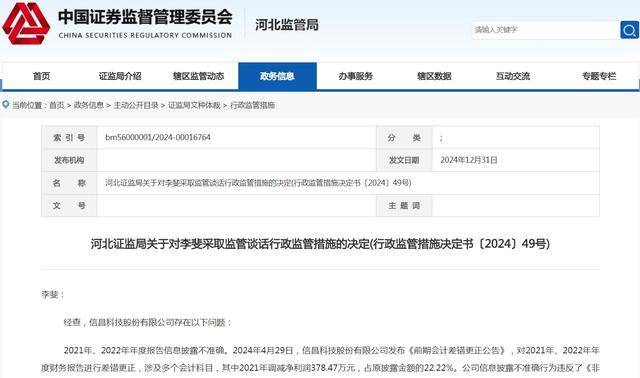This screenshot has height=378, width=640.
Task: Select the 政务信息 navigation tab
Action: [x=277, y=76]
